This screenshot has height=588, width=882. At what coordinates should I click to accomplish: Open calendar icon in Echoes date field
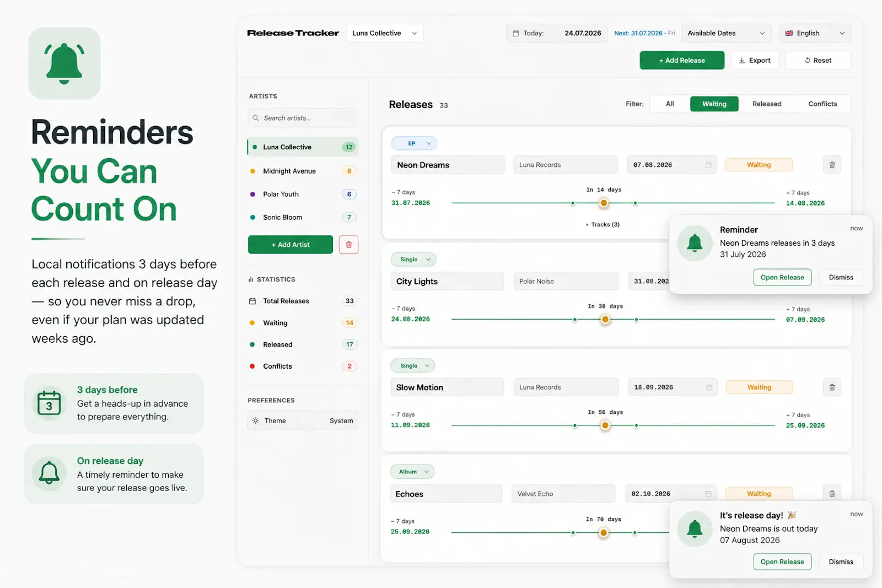point(708,494)
